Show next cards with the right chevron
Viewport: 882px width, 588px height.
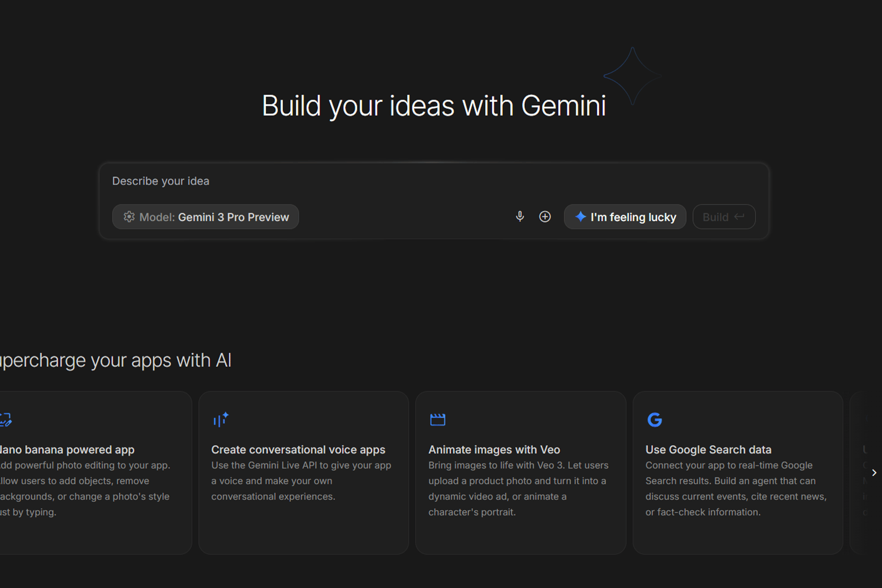pyautogui.click(x=874, y=473)
